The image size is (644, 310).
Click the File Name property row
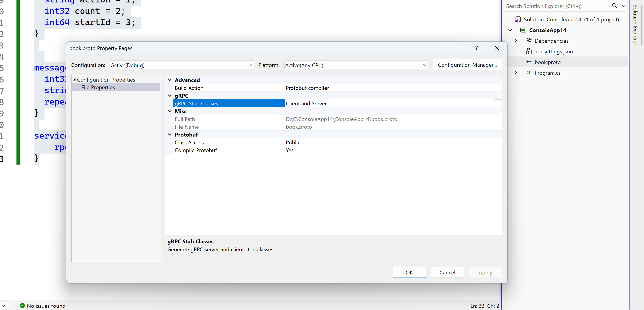coord(337,127)
